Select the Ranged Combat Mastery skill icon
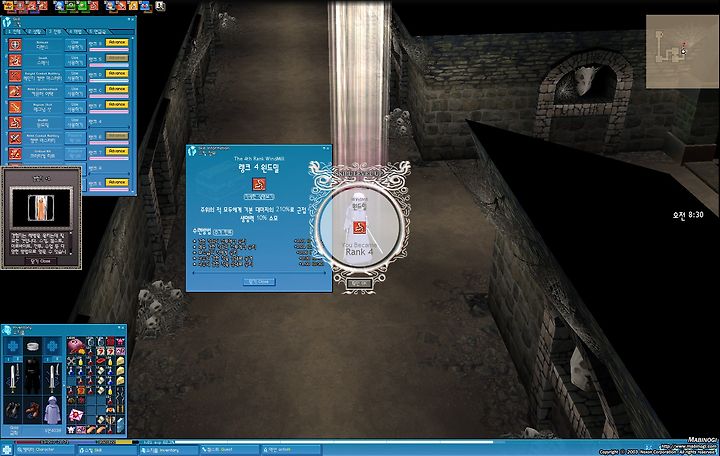 coord(15,76)
